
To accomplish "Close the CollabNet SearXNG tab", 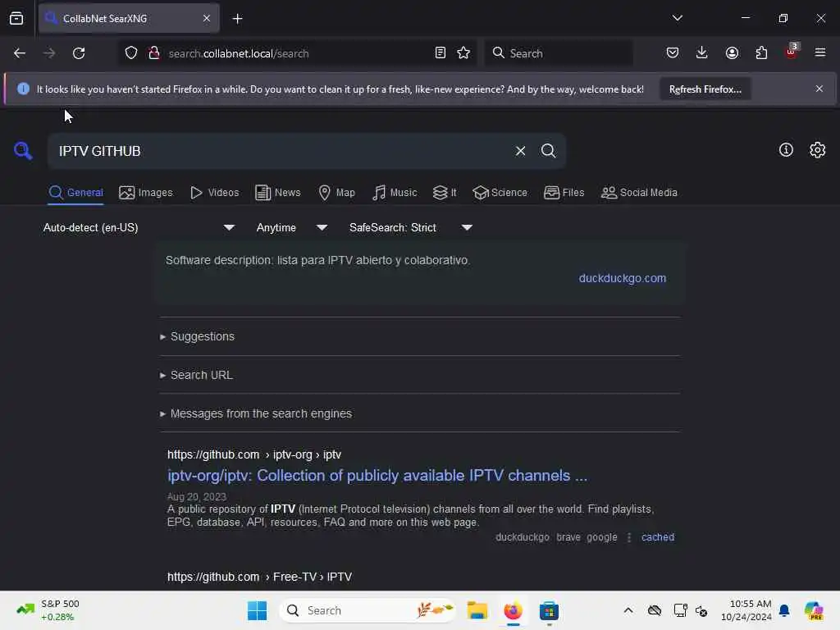I will 207,19.
